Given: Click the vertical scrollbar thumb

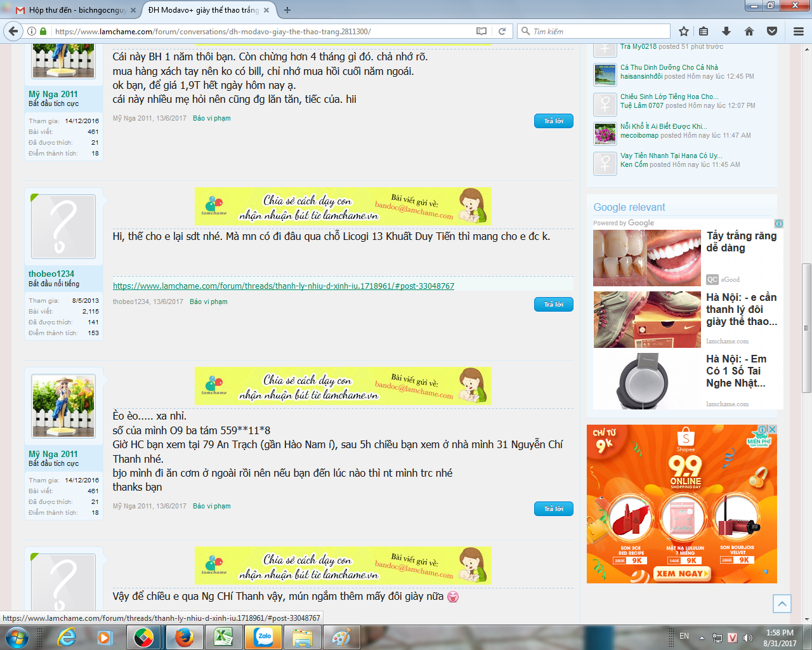Looking at the screenshot, I should 806,327.
